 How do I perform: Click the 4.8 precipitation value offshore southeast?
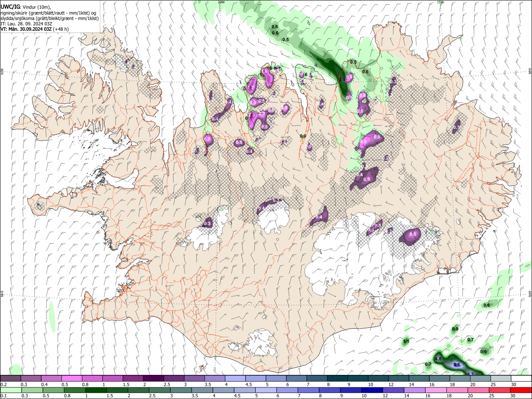tap(438, 359)
